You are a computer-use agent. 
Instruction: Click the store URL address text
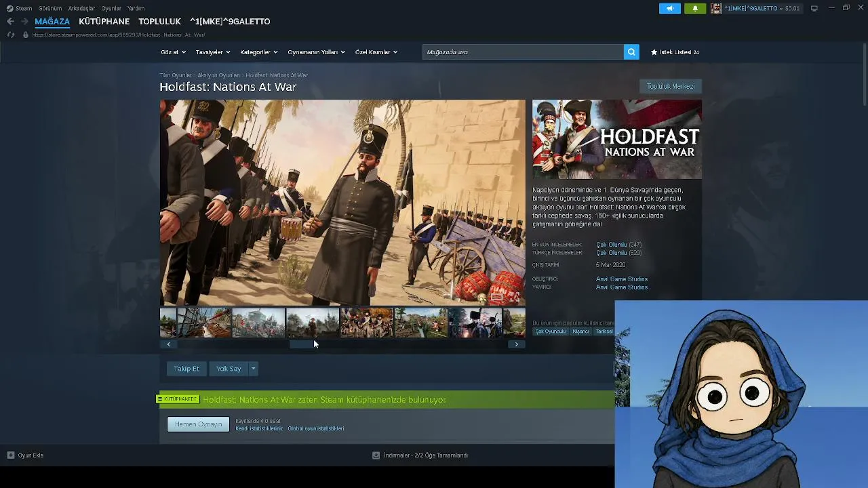click(x=119, y=35)
